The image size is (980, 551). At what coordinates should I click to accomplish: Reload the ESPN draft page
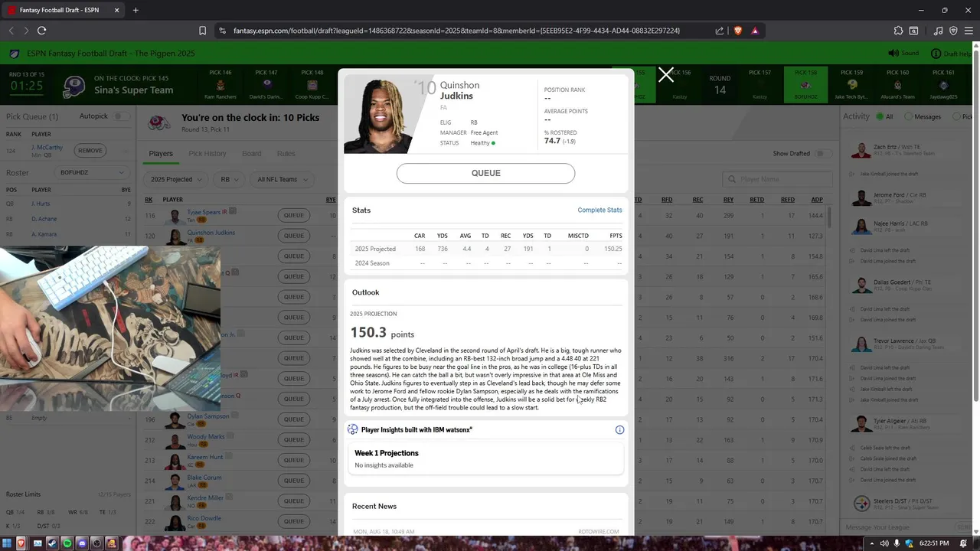pos(41,31)
